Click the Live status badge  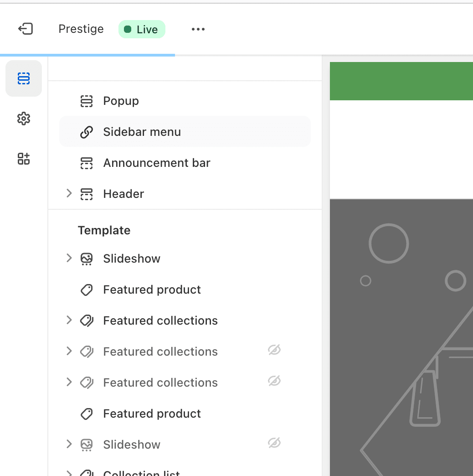(142, 30)
